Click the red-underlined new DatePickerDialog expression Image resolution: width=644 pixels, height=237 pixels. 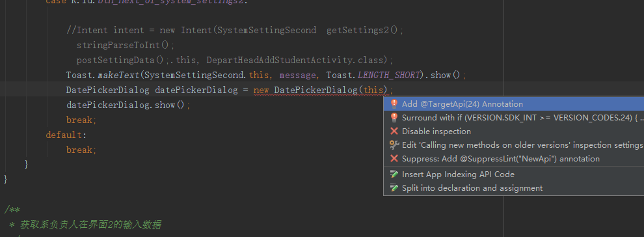320,90
